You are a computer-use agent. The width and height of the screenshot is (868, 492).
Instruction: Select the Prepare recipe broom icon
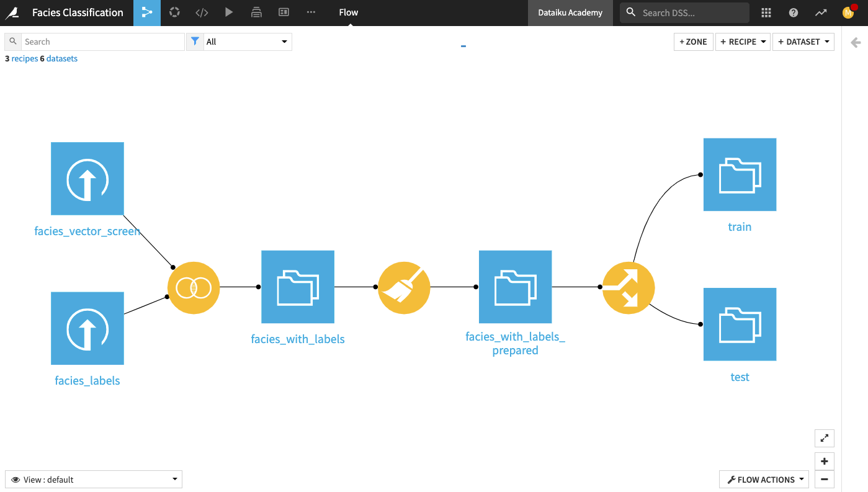[x=404, y=288]
